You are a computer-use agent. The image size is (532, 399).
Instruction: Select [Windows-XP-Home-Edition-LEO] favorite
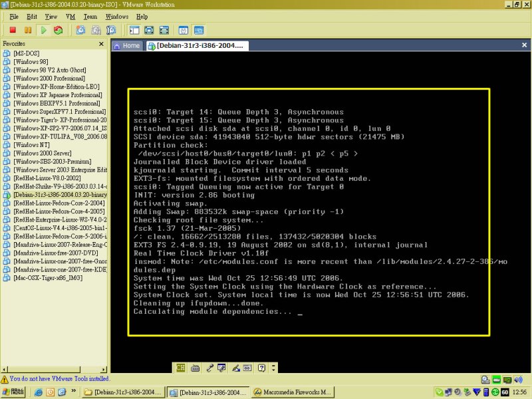pyautogui.click(x=57, y=86)
